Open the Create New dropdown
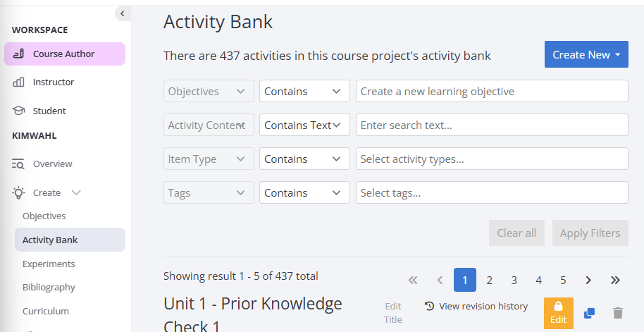This screenshot has height=332, width=644. tap(586, 54)
